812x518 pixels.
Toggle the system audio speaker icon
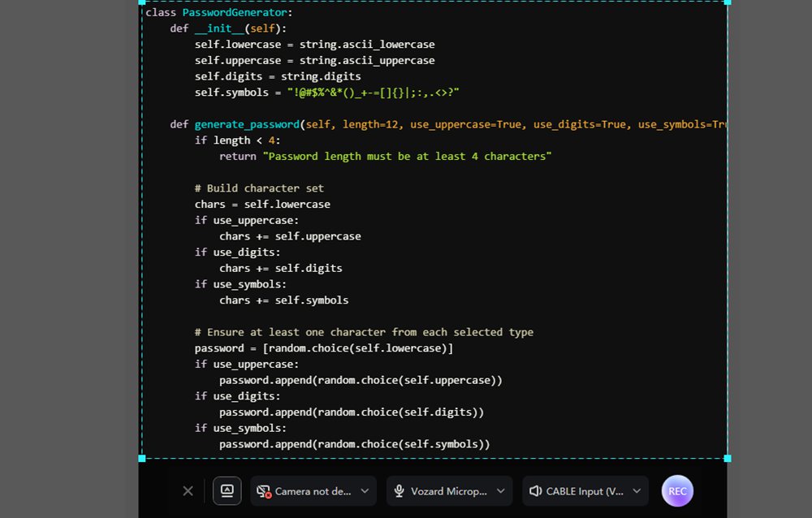(535, 491)
